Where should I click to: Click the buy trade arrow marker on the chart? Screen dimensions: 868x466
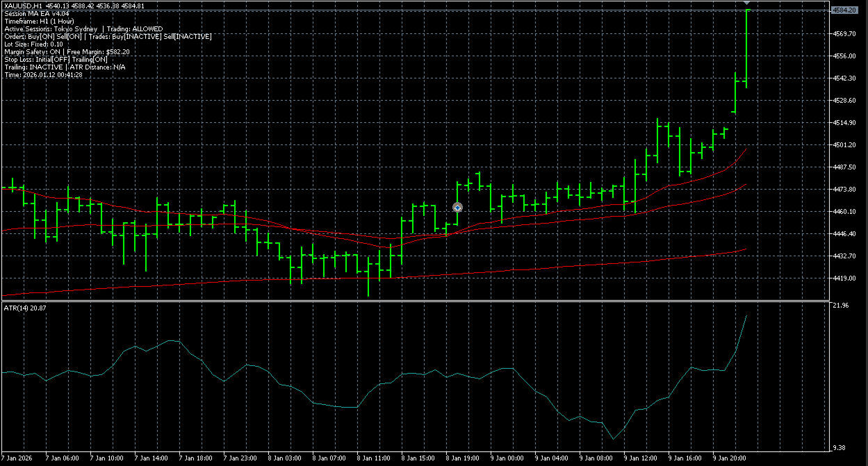coord(457,207)
